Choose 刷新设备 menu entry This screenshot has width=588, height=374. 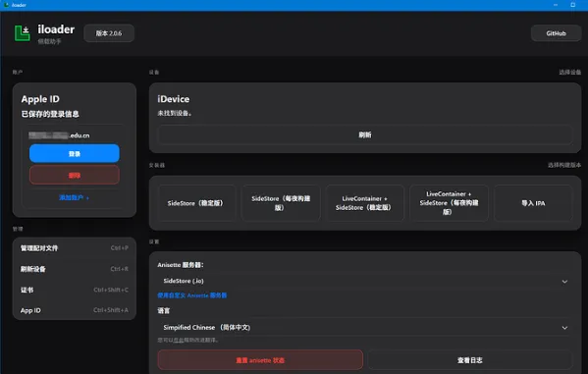(x=75, y=269)
